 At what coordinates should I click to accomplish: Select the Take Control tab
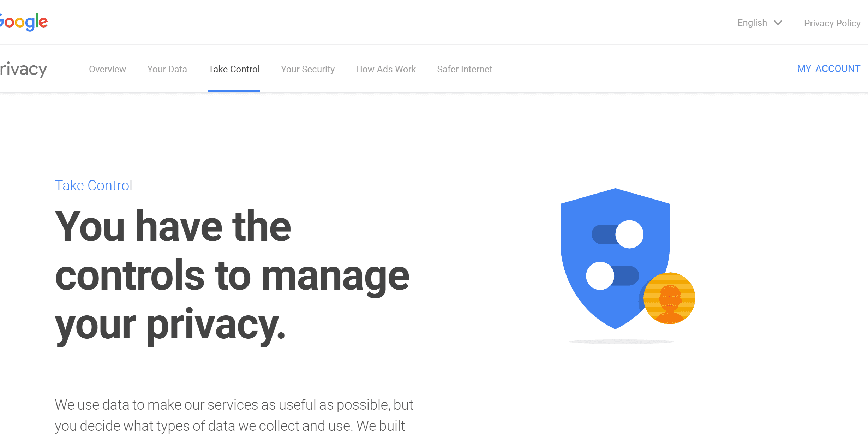234,69
